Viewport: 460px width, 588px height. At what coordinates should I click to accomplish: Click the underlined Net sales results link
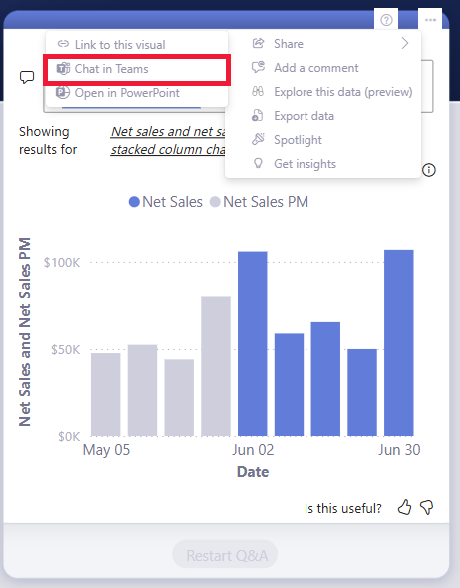click(168, 140)
